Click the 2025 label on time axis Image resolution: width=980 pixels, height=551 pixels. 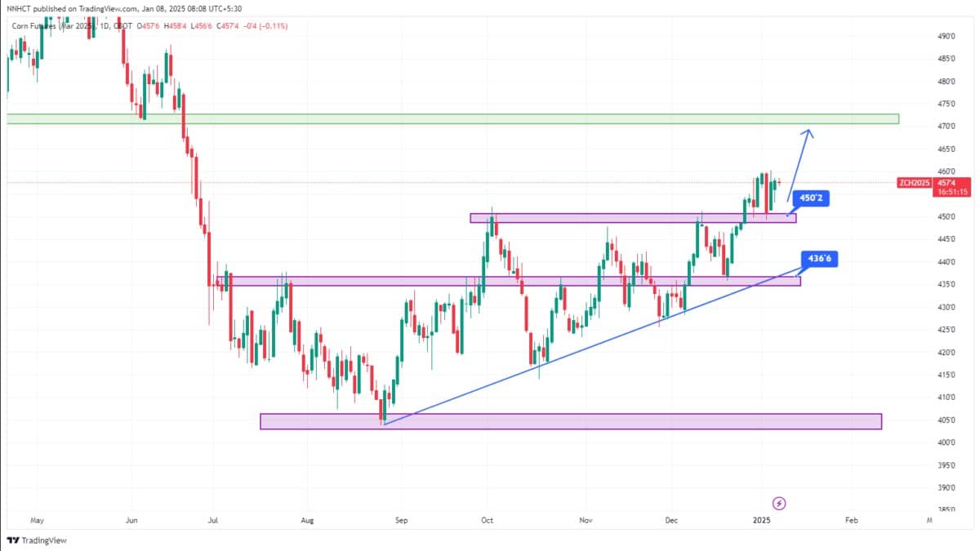(x=761, y=519)
